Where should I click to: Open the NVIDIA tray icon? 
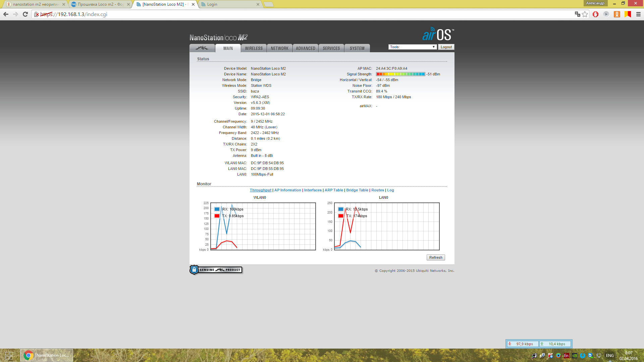click(x=575, y=356)
